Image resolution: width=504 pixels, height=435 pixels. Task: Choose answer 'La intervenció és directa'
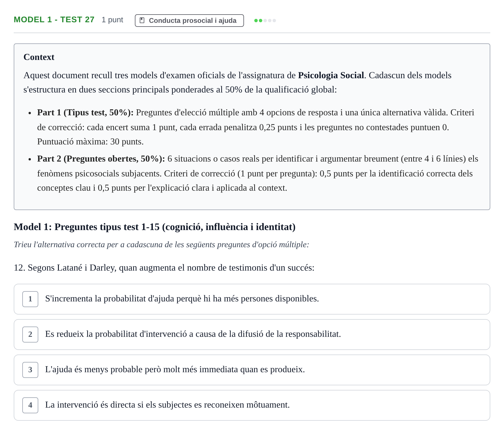click(252, 405)
